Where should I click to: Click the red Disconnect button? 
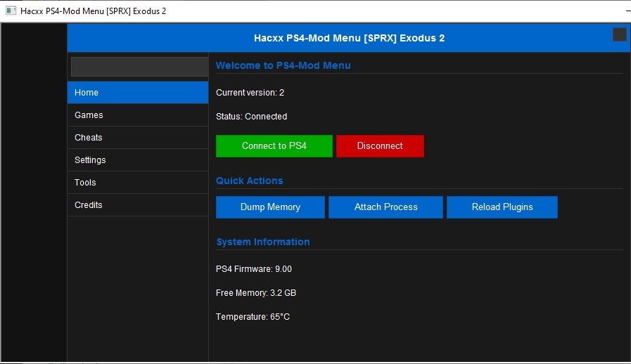pyautogui.click(x=380, y=146)
